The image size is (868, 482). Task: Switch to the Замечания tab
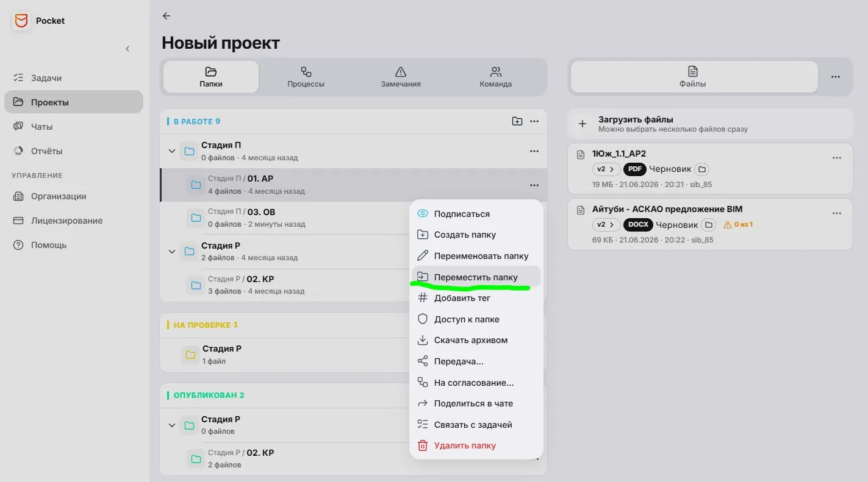[x=401, y=77]
